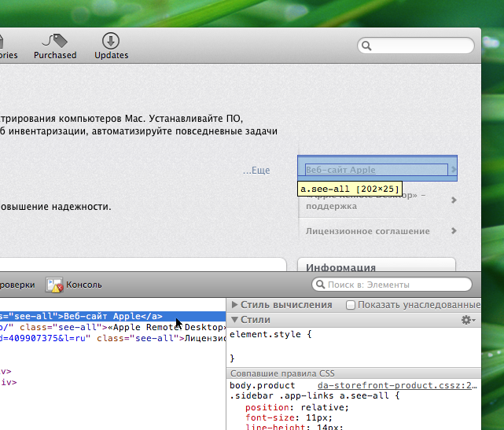Click the «Поиск в: Элементы» search field
The width and height of the screenshot is (504, 430).
pos(392,285)
